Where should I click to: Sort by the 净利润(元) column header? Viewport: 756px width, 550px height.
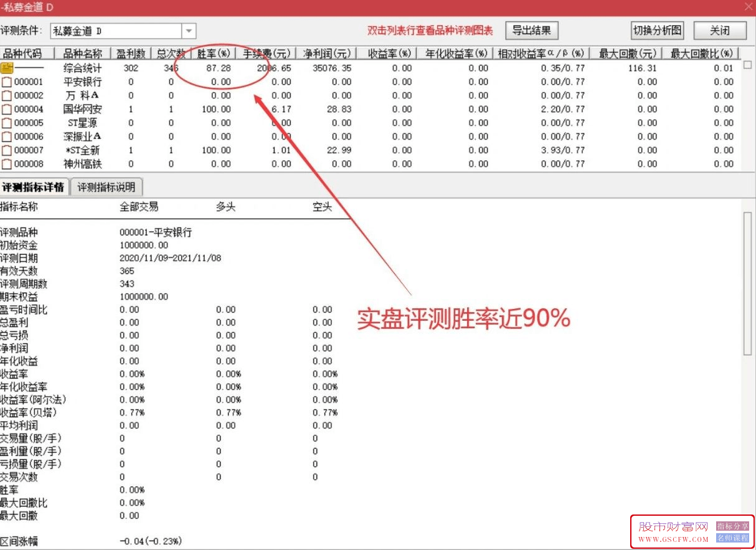pyautogui.click(x=326, y=53)
